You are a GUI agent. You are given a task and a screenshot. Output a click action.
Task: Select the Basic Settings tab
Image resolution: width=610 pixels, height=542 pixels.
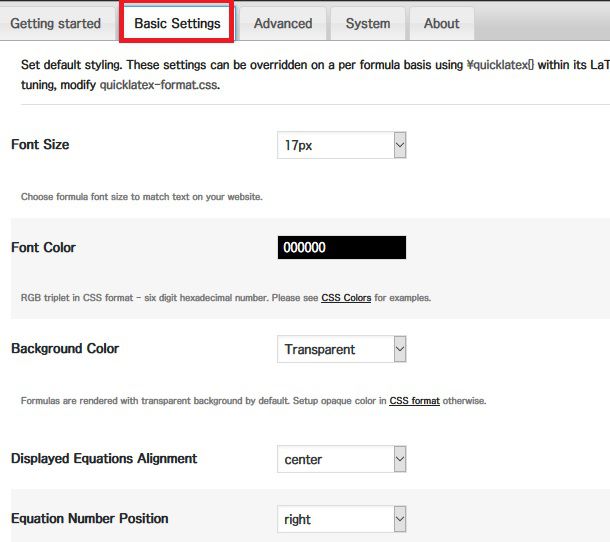pos(177,23)
